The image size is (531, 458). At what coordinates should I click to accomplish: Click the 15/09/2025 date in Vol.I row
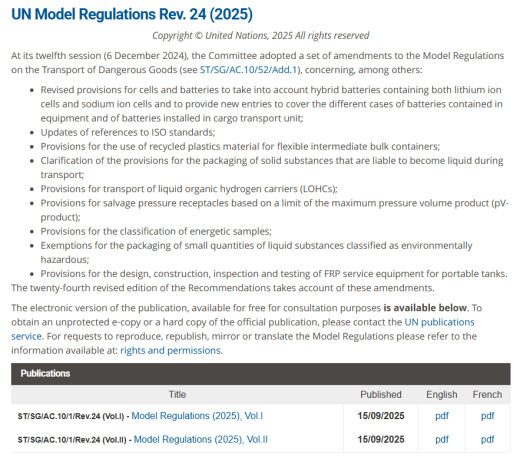(381, 416)
